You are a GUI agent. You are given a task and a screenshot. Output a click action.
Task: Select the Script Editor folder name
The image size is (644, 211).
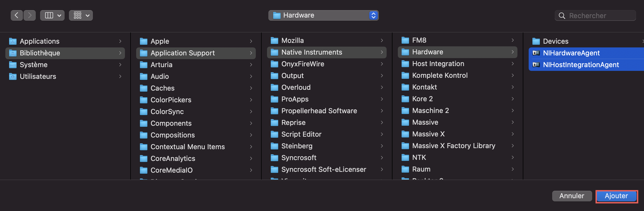(301, 134)
